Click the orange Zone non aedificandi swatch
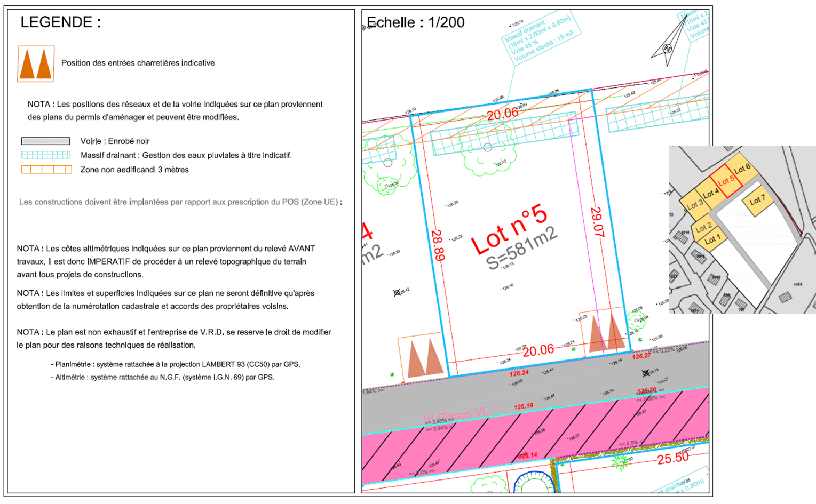Viewport: 816px width, 504px height. tap(46, 170)
